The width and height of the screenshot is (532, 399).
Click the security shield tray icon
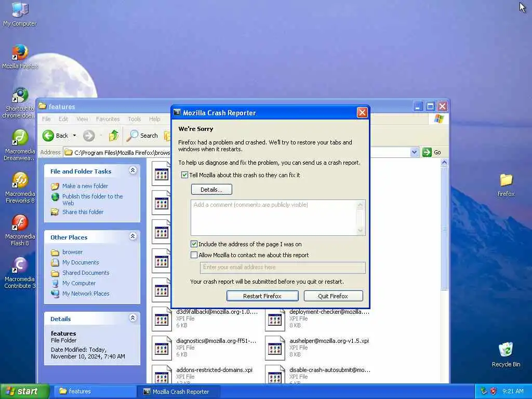click(x=493, y=391)
